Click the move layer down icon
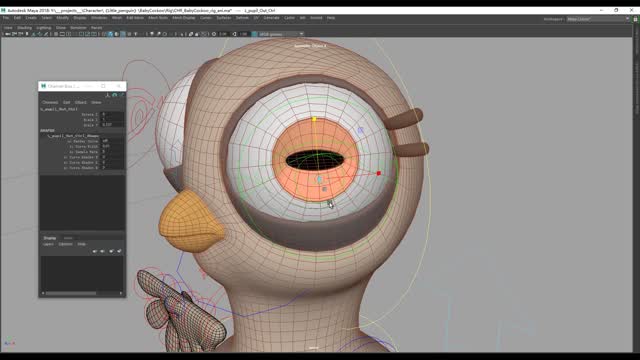640x360 pixels. click(102, 251)
